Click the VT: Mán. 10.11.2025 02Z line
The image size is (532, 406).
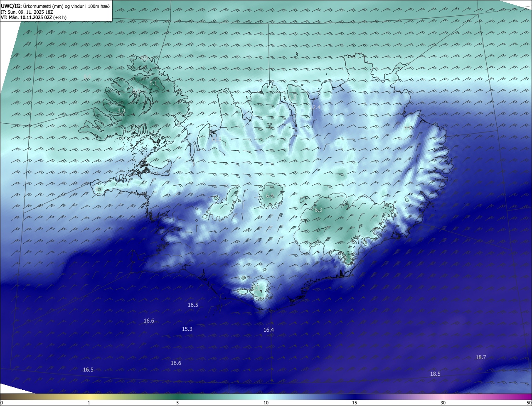click(x=34, y=17)
